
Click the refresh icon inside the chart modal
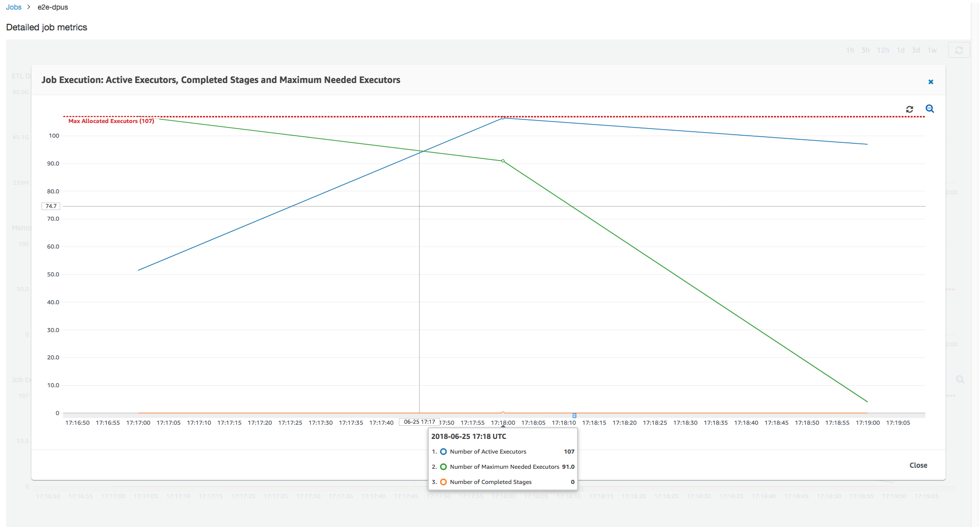pos(909,109)
